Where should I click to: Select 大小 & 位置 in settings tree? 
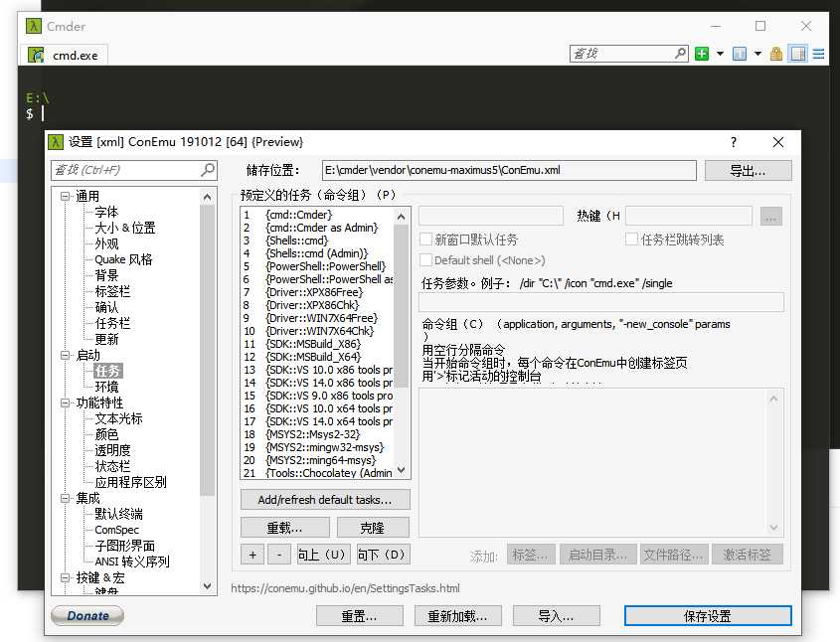[x=125, y=229]
